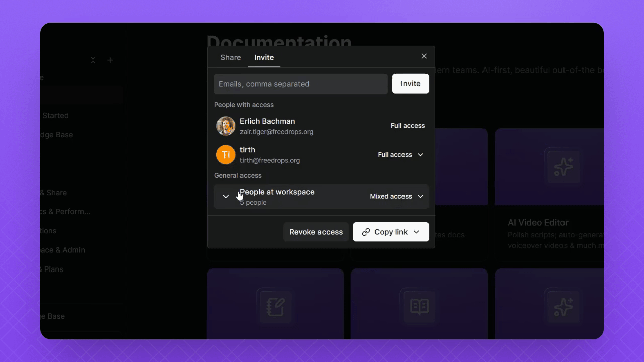
Task: Click the notepad pencil icon on bottom card
Action: click(x=275, y=306)
